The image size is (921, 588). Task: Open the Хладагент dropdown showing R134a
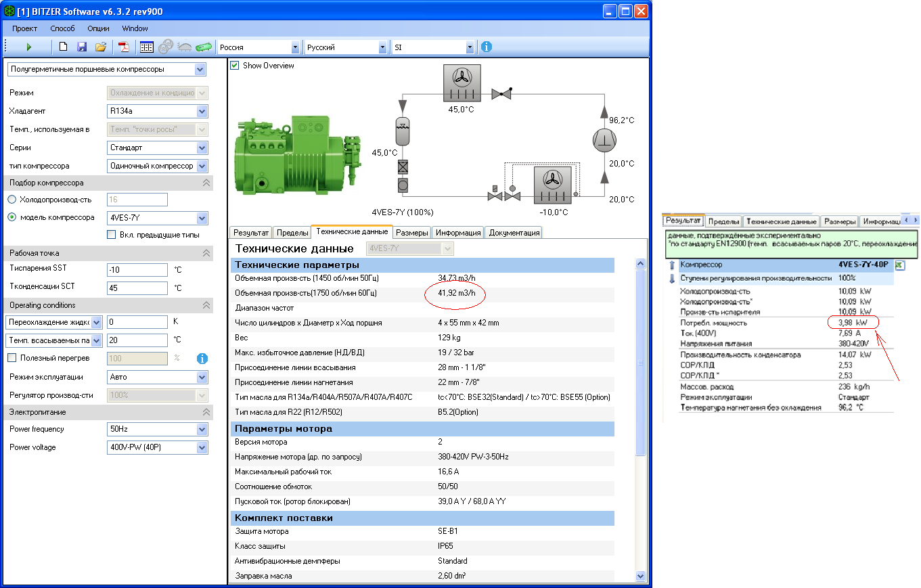pos(158,111)
